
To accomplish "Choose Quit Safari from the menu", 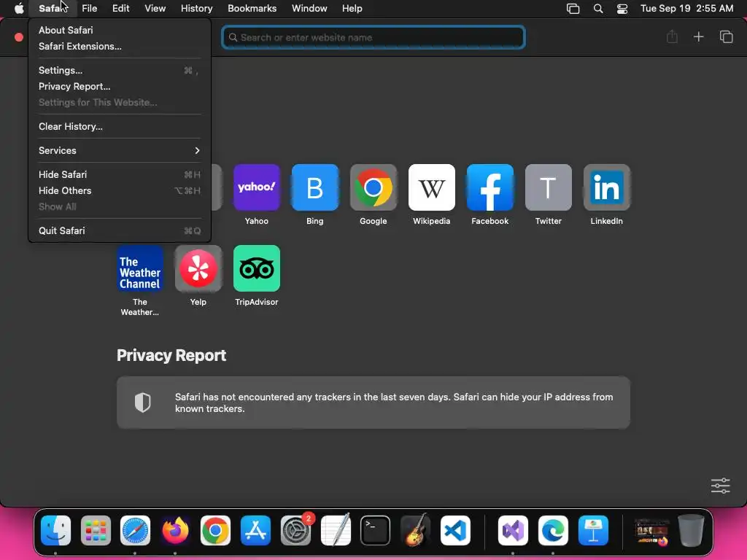I will (120, 231).
